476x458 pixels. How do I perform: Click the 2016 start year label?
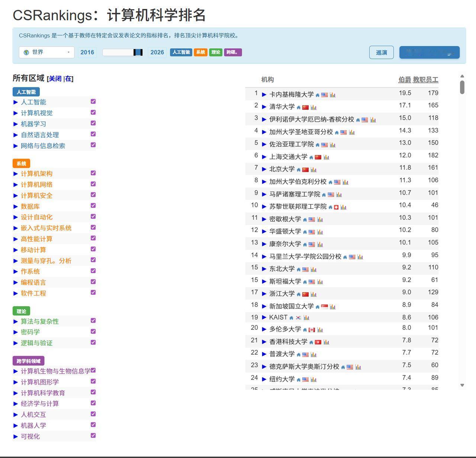87,52
